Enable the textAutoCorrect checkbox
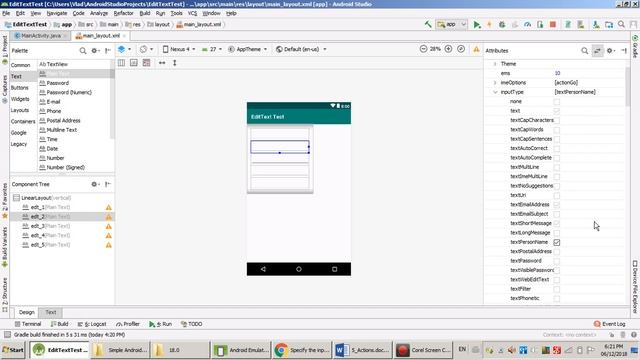This screenshot has height=360, width=640. click(x=557, y=149)
